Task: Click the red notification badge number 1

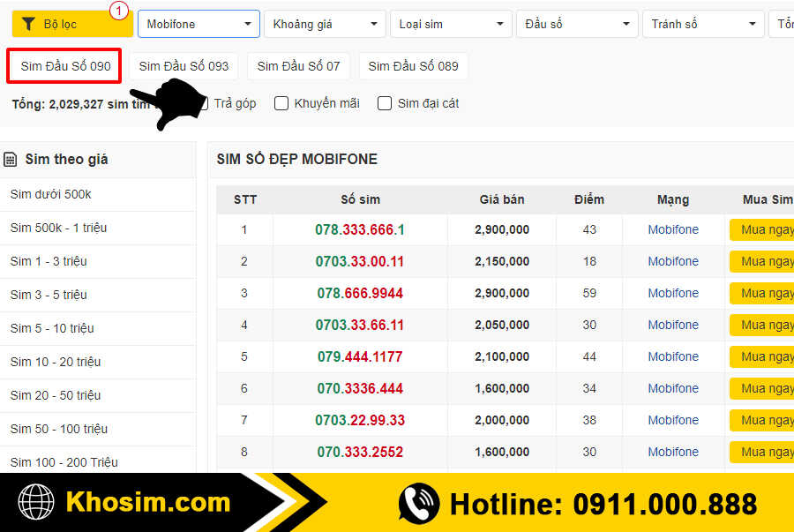Action: [x=119, y=11]
